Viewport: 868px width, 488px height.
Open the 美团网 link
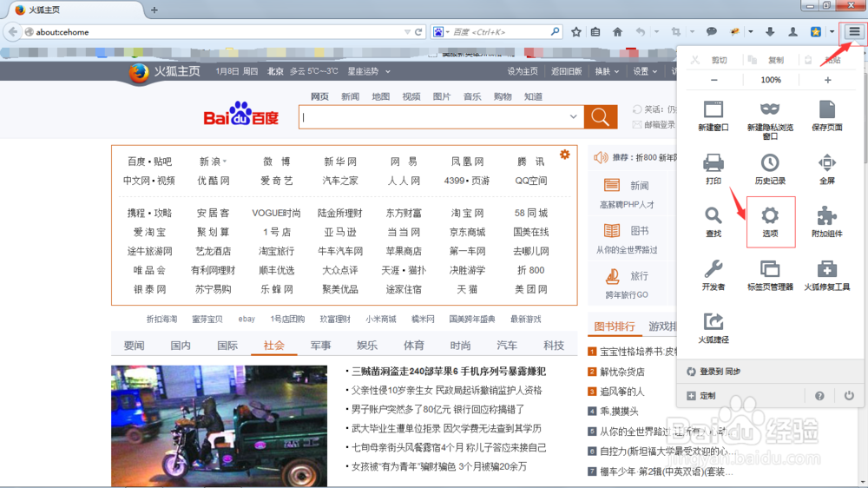(530, 289)
